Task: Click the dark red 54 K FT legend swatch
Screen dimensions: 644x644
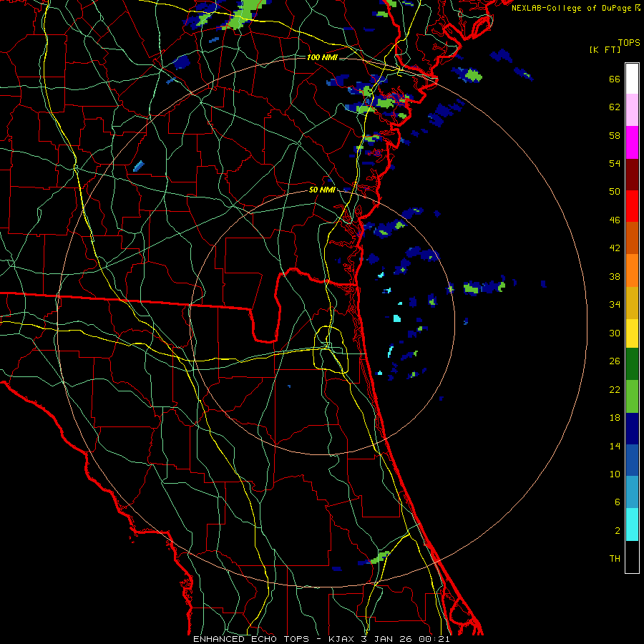Action: coord(632,174)
